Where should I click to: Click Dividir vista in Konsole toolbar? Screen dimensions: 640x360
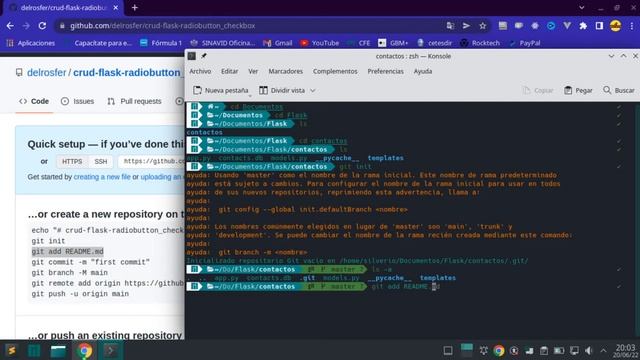tap(282, 90)
